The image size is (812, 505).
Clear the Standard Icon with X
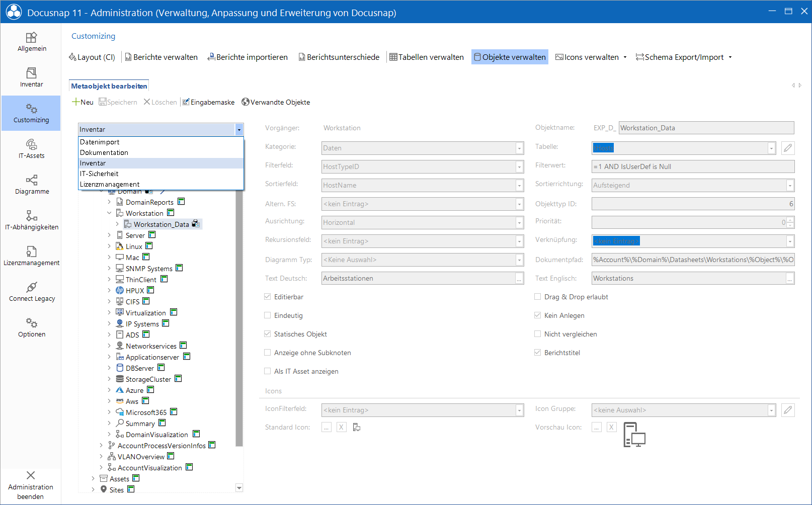(342, 427)
